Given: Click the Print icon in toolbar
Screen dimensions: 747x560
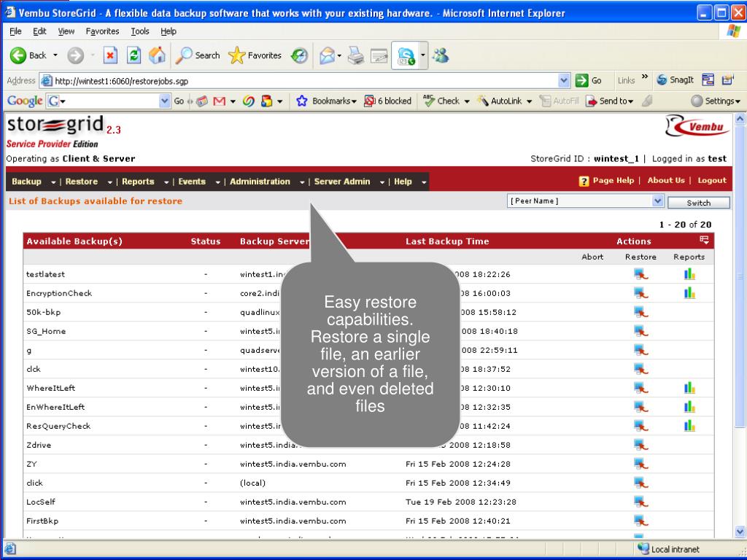Looking at the screenshot, I should pos(355,55).
